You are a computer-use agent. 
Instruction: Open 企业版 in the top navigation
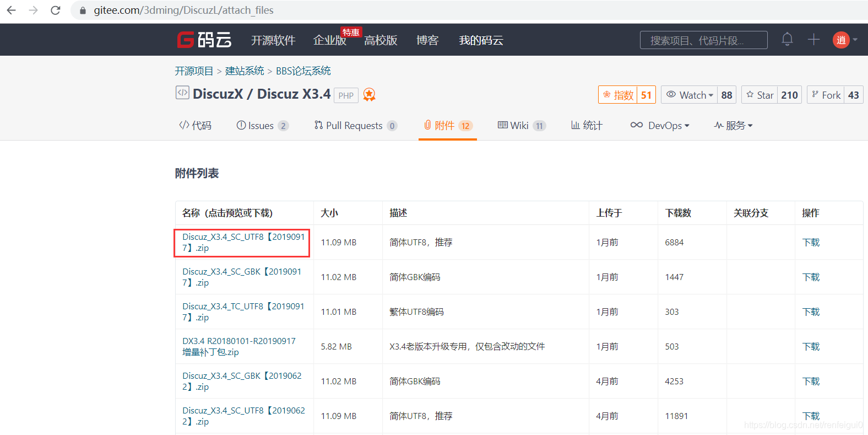[x=329, y=40]
